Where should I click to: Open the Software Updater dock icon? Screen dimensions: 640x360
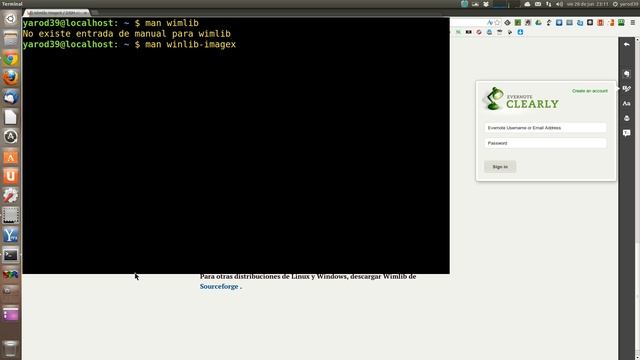pyautogui.click(x=11, y=137)
